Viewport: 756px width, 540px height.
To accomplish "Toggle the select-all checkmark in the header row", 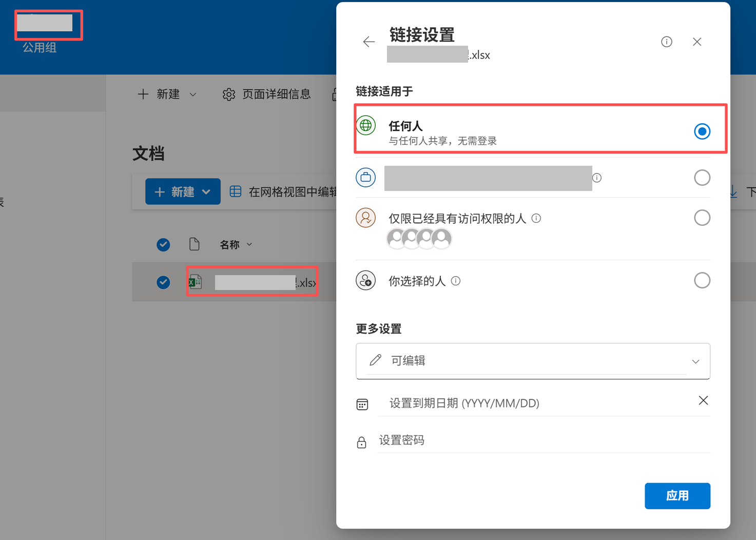I will pyautogui.click(x=163, y=245).
